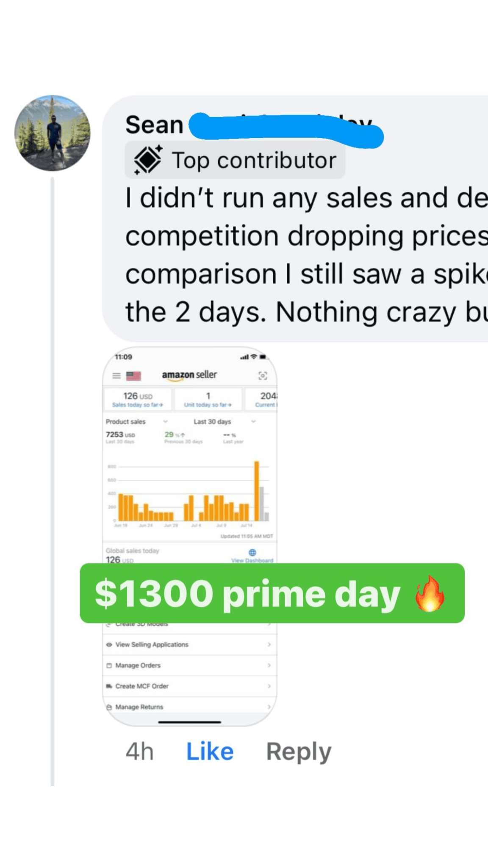488x868 pixels.
Task: Open Manage Returns menu item
Action: coord(139,707)
